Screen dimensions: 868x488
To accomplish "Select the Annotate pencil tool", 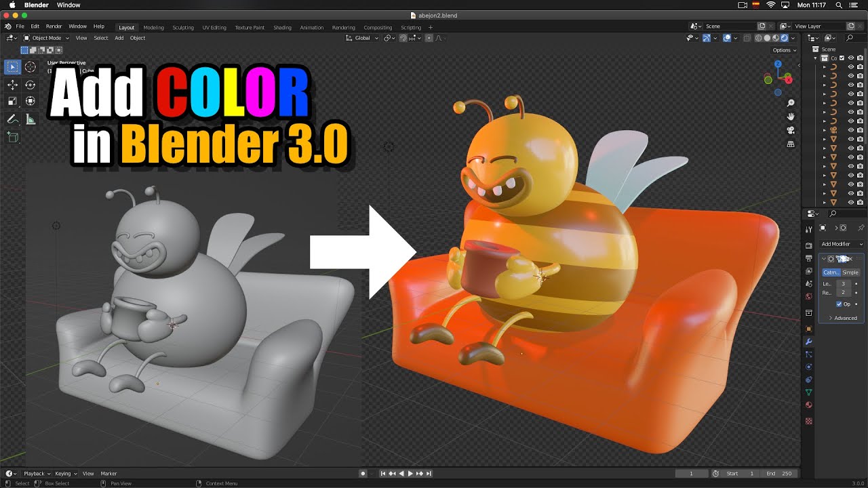I will pos(12,119).
